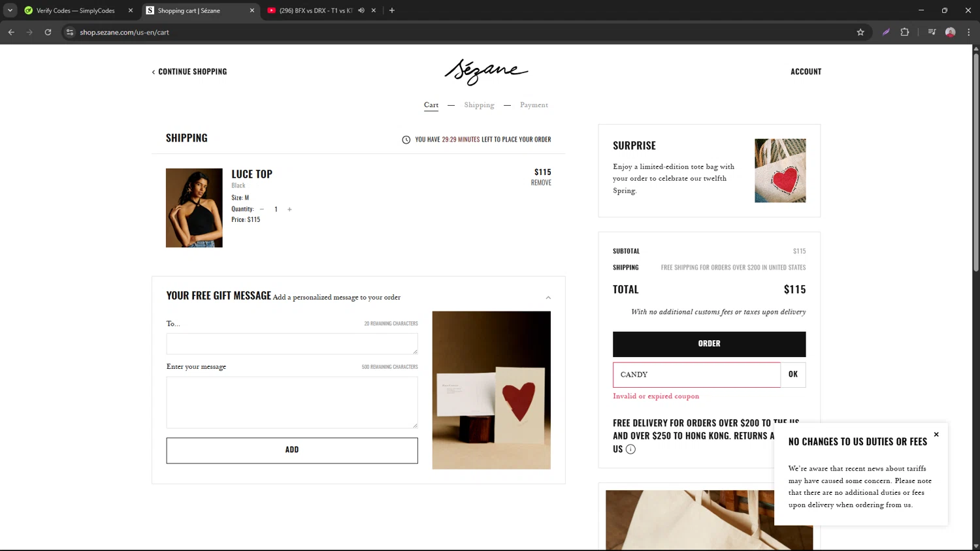
Task: Click the Surprise tote bag image
Action: [x=780, y=170]
